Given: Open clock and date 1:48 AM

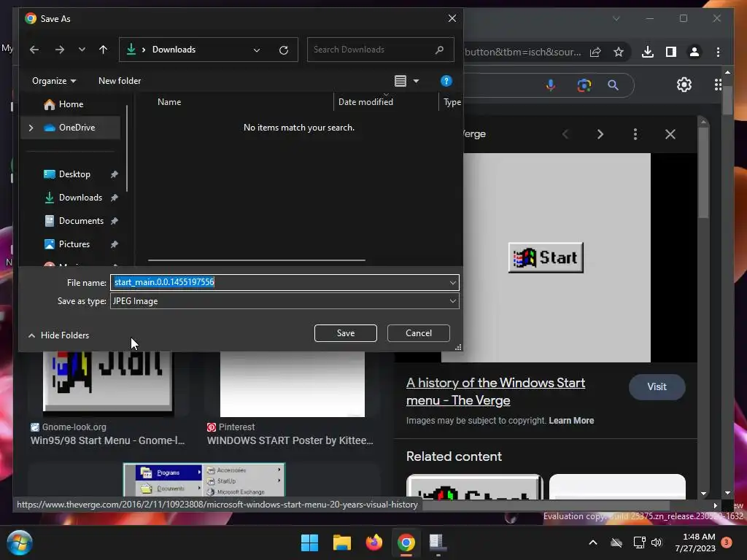Looking at the screenshot, I should [695, 542].
